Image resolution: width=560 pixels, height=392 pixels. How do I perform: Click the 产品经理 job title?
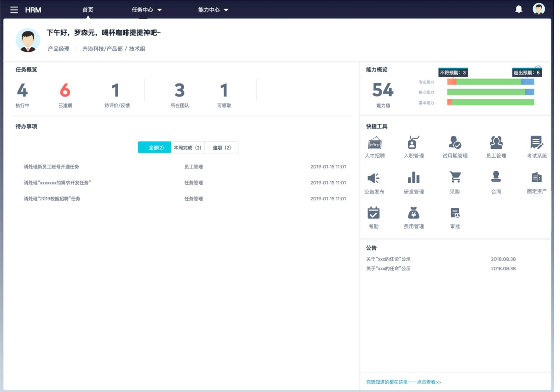[x=59, y=49]
